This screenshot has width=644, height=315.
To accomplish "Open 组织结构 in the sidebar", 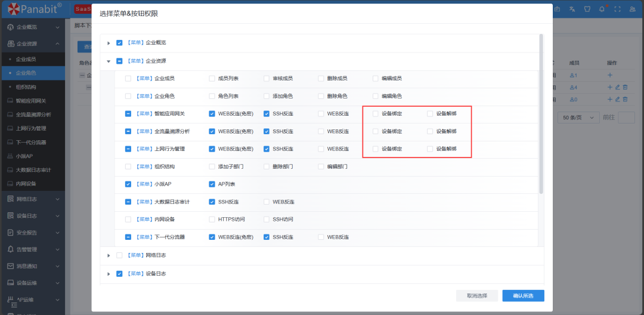I will pos(32,87).
